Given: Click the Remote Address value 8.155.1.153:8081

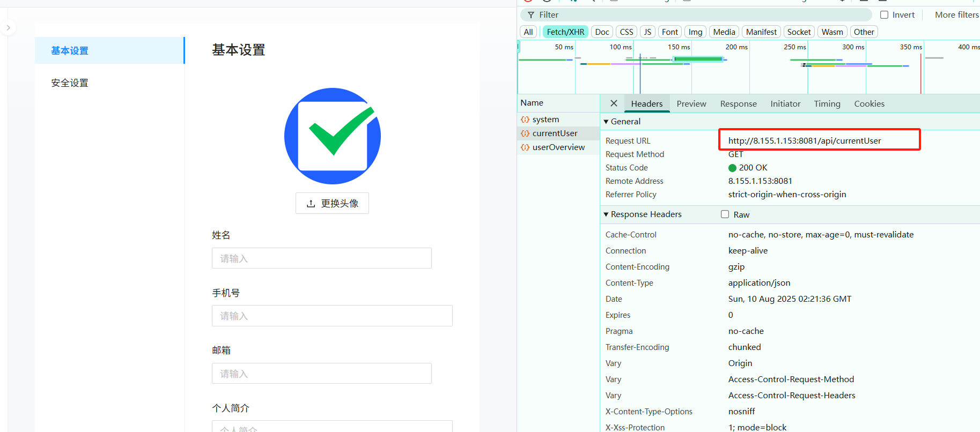Looking at the screenshot, I should [760, 181].
